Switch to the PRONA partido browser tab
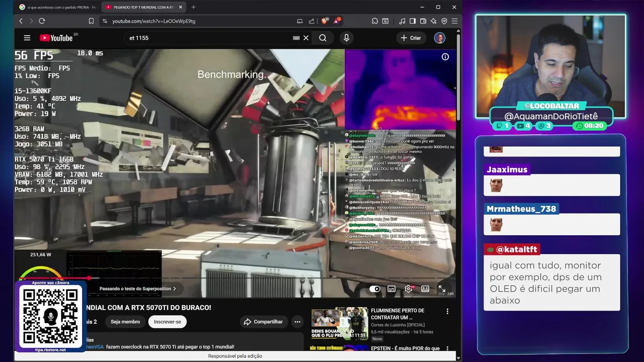 pyautogui.click(x=57, y=7)
